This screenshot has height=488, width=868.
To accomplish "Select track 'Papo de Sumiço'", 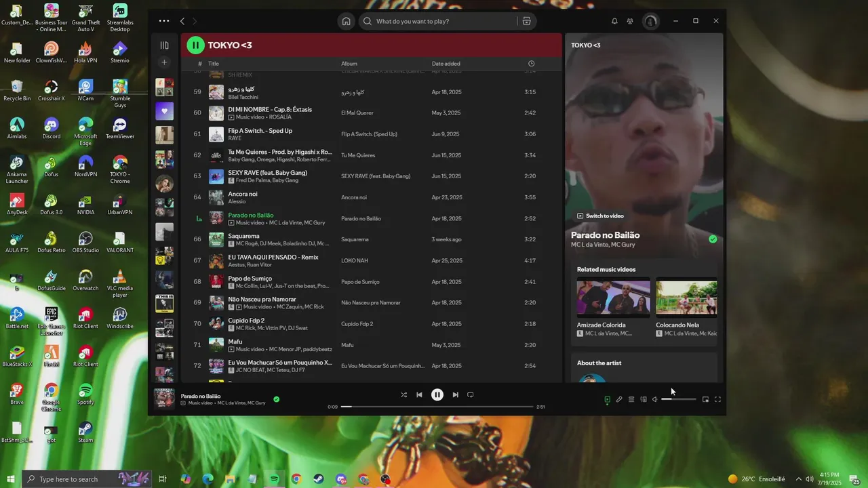I will [371, 282].
